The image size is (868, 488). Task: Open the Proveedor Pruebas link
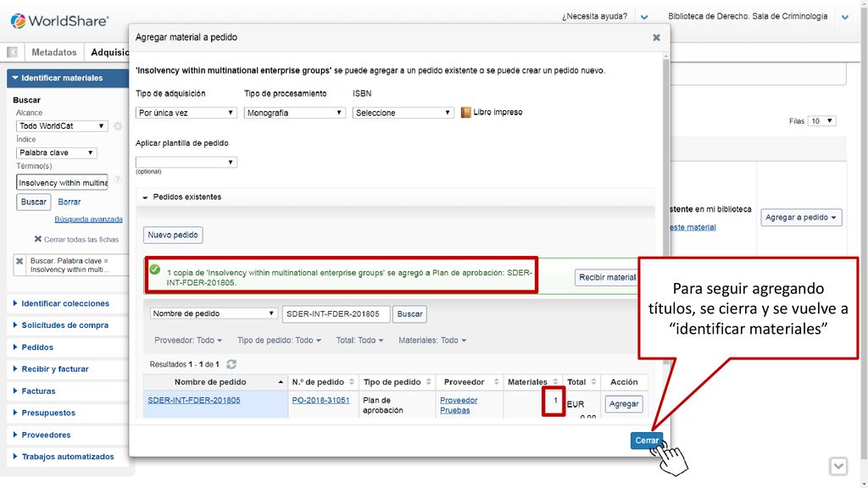[x=459, y=405]
